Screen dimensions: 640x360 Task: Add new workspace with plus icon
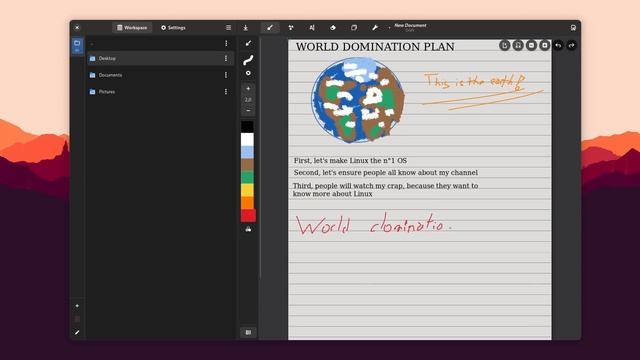pyautogui.click(x=77, y=306)
